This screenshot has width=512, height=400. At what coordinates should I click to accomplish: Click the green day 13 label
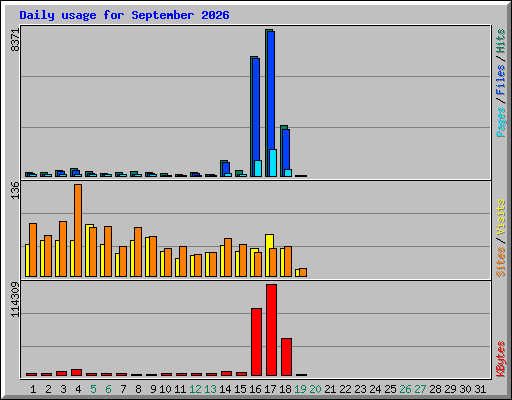pyautogui.click(x=210, y=389)
